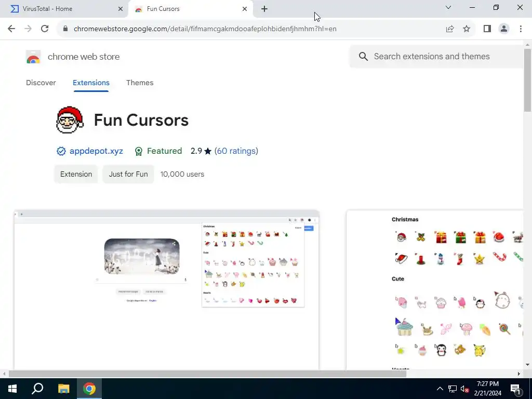Image resolution: width=532 pixels, height=399 pixels.
Task: Click the network icon in system tray
Action: coord(453,389)
